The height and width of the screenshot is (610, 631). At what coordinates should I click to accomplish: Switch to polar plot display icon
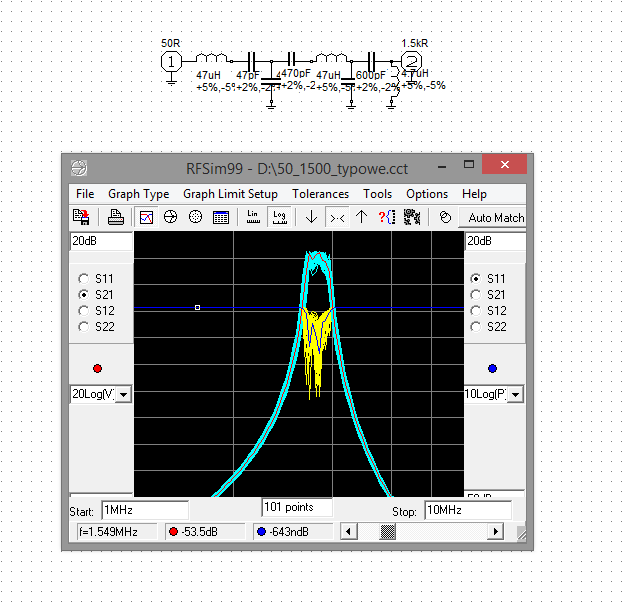click(x=171, y=217)
